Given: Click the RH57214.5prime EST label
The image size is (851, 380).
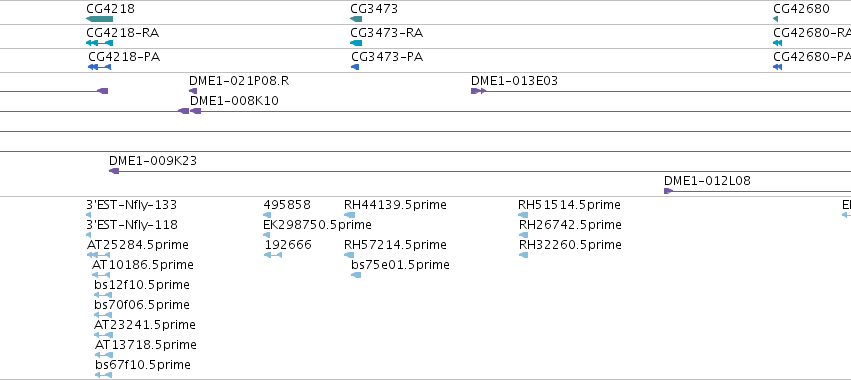Looking at the screenshot, I should click(x=395, y=245).
